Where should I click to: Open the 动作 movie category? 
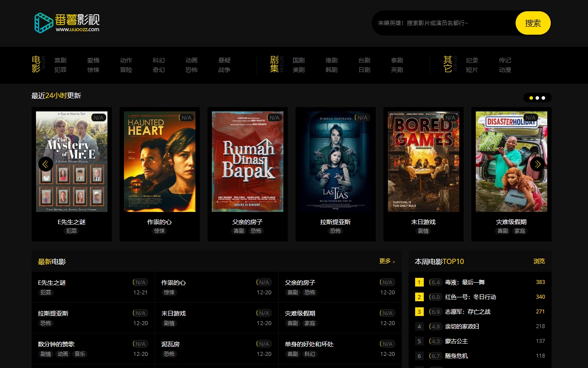tap(126, 60)
